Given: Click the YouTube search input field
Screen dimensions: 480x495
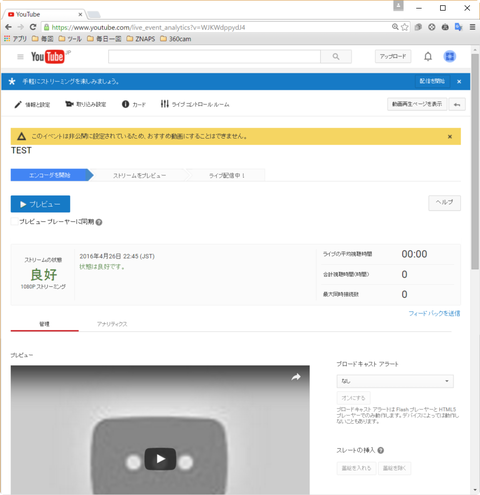Looking at the screenshot, I should coord(214,57).
